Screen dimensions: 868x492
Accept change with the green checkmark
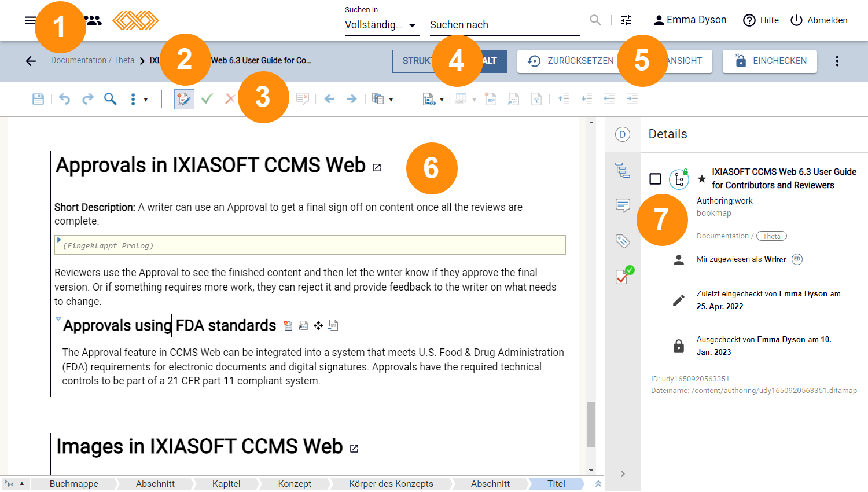point(207,99)
